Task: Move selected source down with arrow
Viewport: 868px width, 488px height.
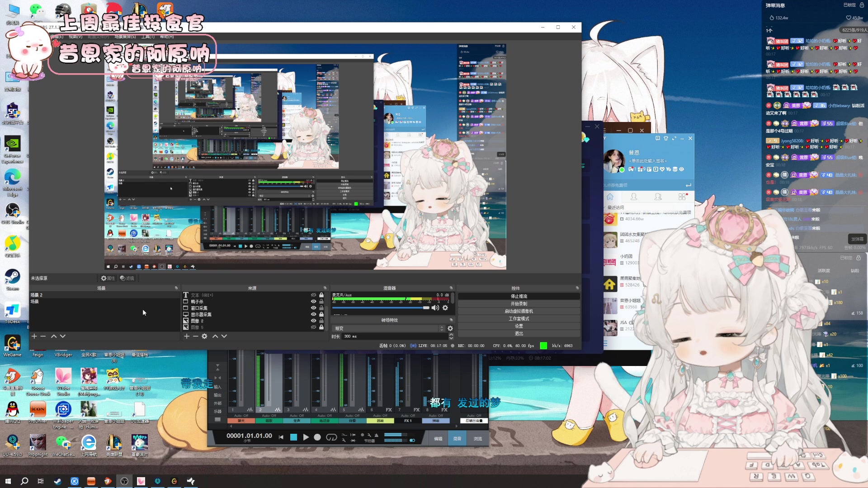Action: click(x=224, y=336)
